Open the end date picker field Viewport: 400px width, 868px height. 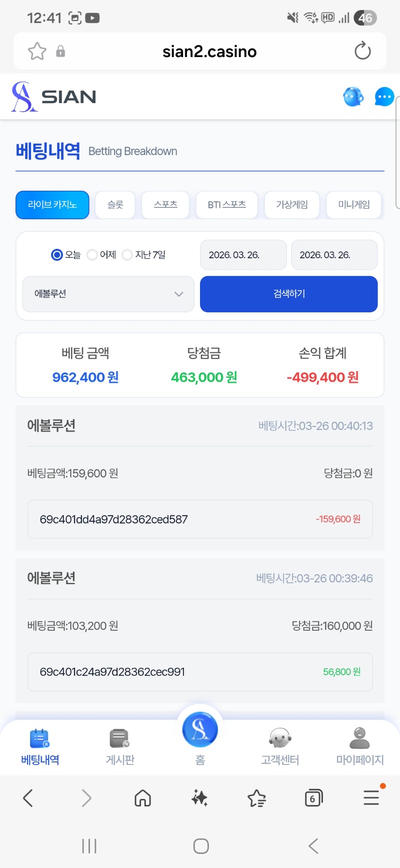click(x=334, y=255)
